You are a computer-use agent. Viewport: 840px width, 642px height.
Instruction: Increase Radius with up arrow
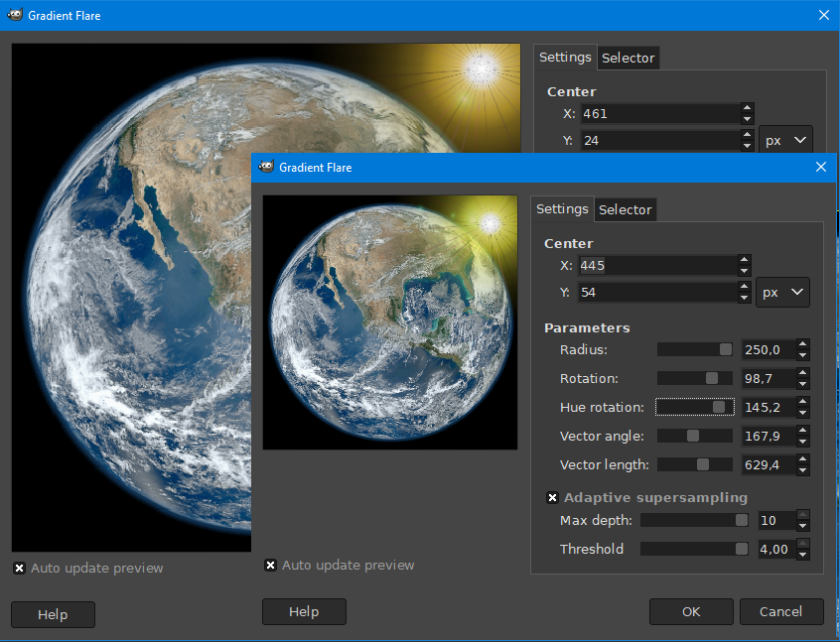pos(802,344)
